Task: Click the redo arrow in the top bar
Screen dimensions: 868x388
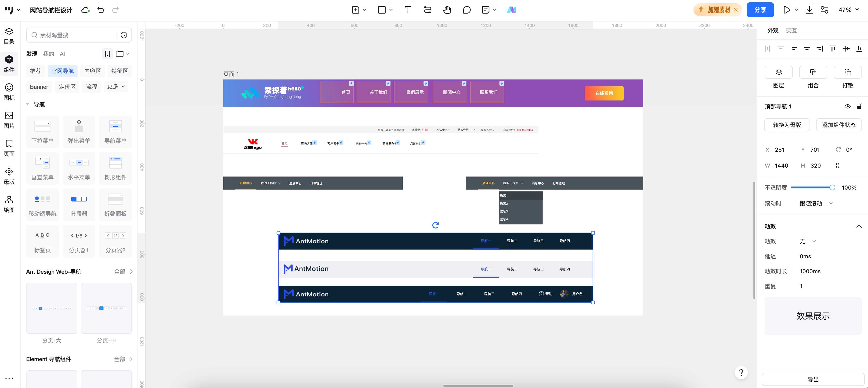Action: 115,10
